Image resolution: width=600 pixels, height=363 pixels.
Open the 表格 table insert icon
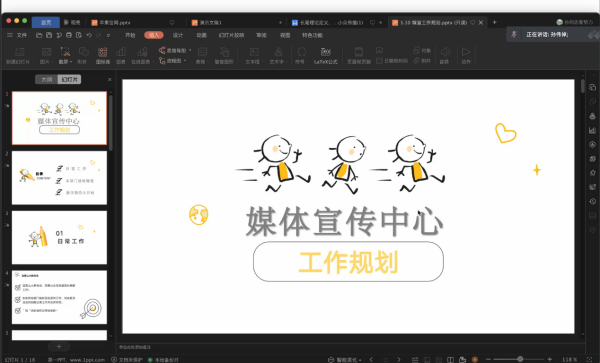point(202,55)
